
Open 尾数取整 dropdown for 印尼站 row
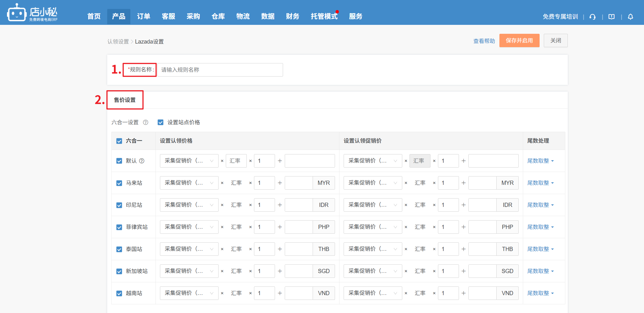[540, 205]
